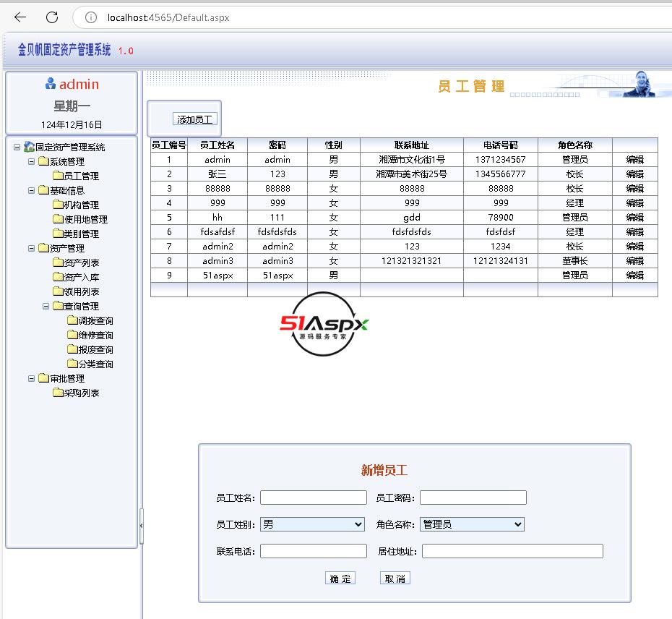
Task: Click the 添加员工 button
Action: point(195,119)
